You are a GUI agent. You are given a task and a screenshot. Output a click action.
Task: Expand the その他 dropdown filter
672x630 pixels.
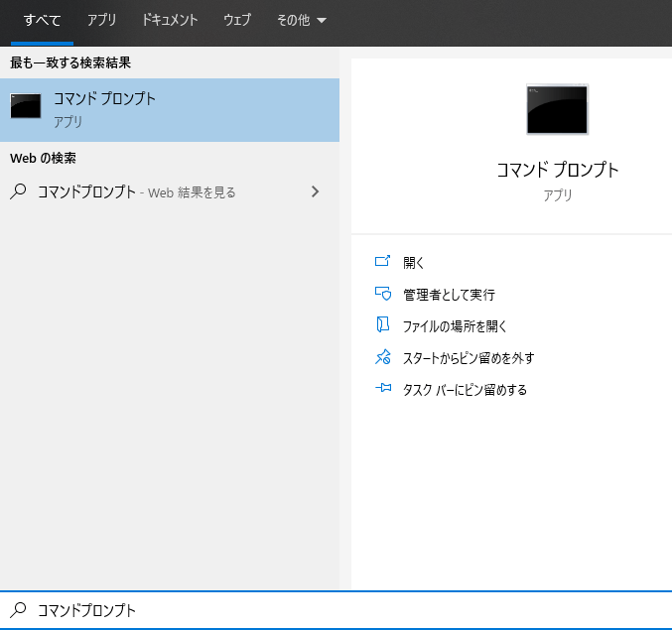click(302, 20)
